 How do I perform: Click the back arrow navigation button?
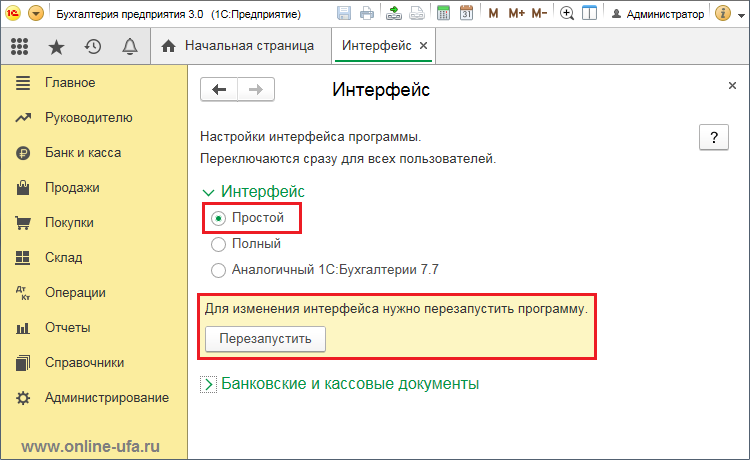(x=219, y=89)
